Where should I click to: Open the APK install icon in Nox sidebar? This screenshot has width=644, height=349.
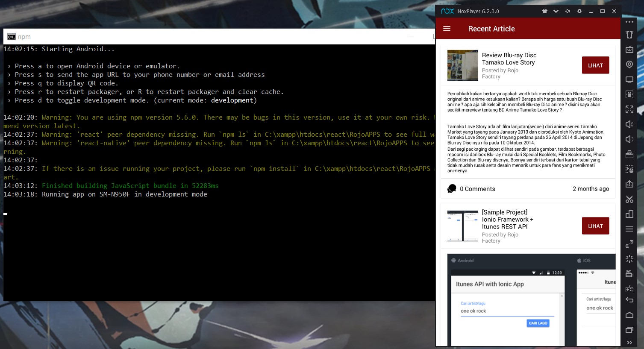click(629, 184)
